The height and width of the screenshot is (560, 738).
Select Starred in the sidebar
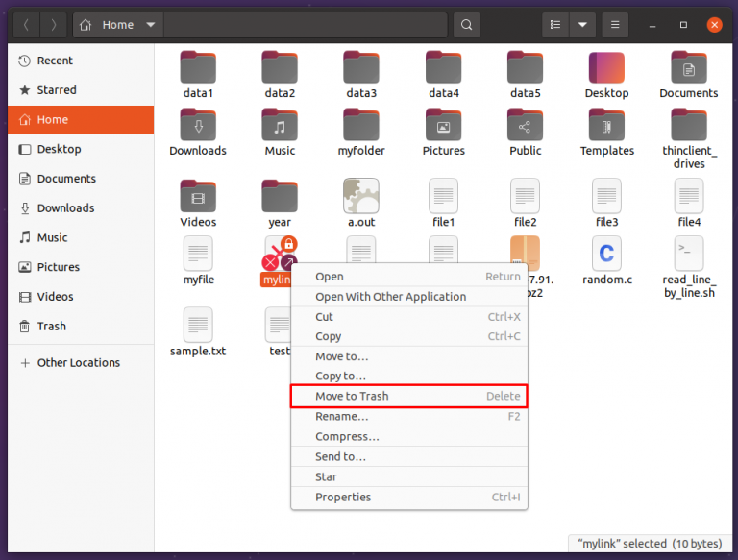click(57, 90)
